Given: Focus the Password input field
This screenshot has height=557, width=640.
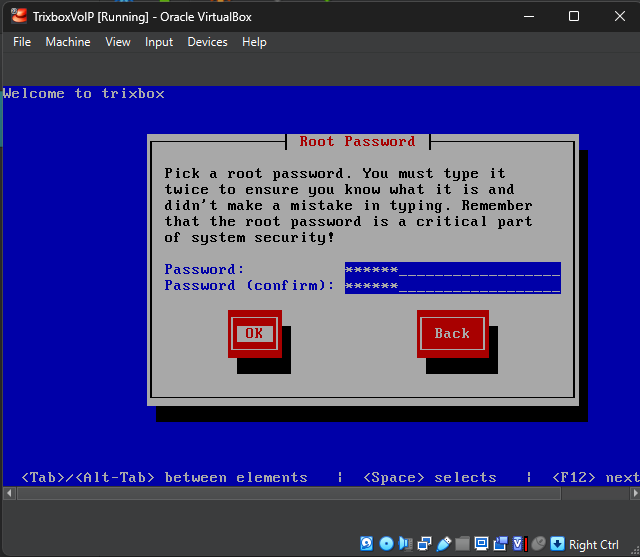Looking at the screenshot, I should 453,270.
